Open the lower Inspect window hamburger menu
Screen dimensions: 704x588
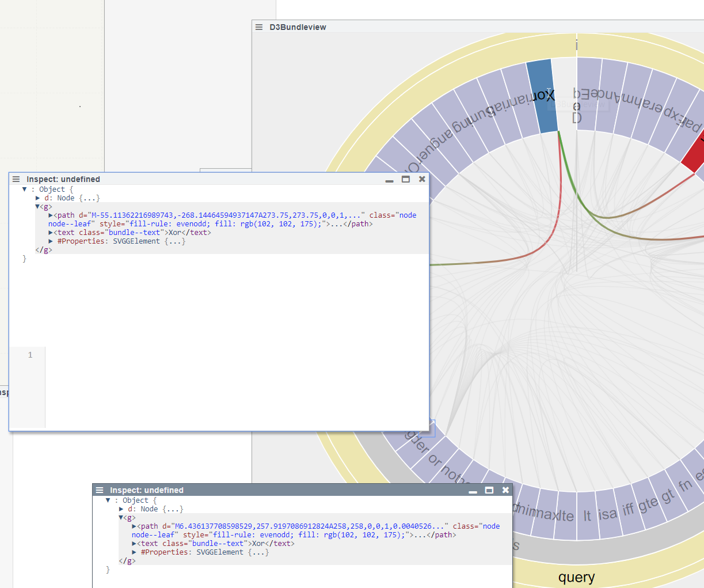100,490
